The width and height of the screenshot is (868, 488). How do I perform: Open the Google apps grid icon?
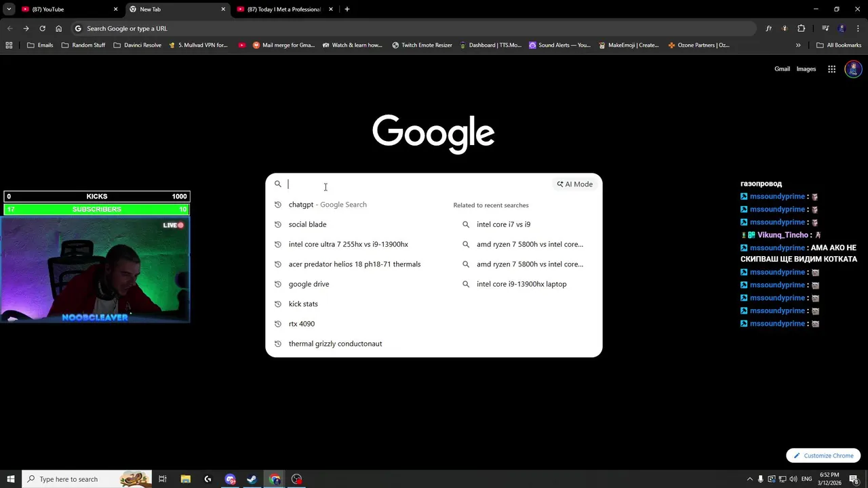click(831, 69)
